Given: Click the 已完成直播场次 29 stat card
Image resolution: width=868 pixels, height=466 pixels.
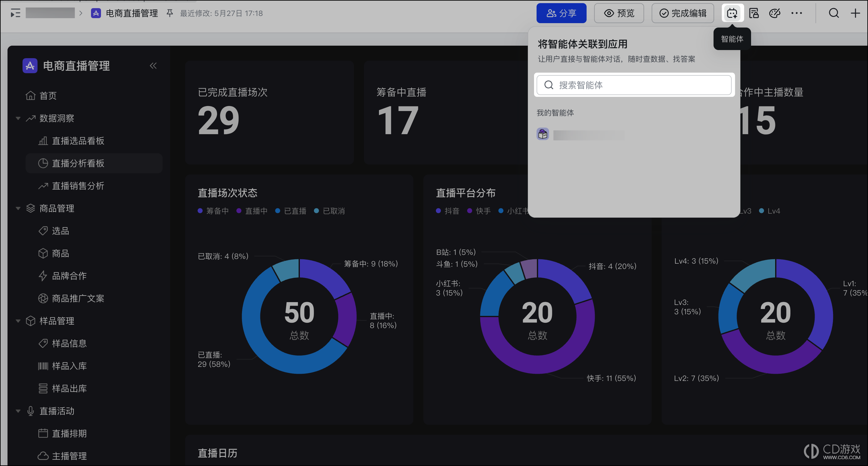Looking at the screenshot, I should 269,113.
